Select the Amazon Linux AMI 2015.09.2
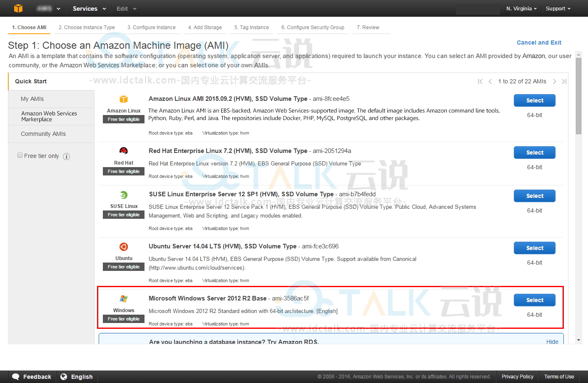 click(x=535, y=100)
